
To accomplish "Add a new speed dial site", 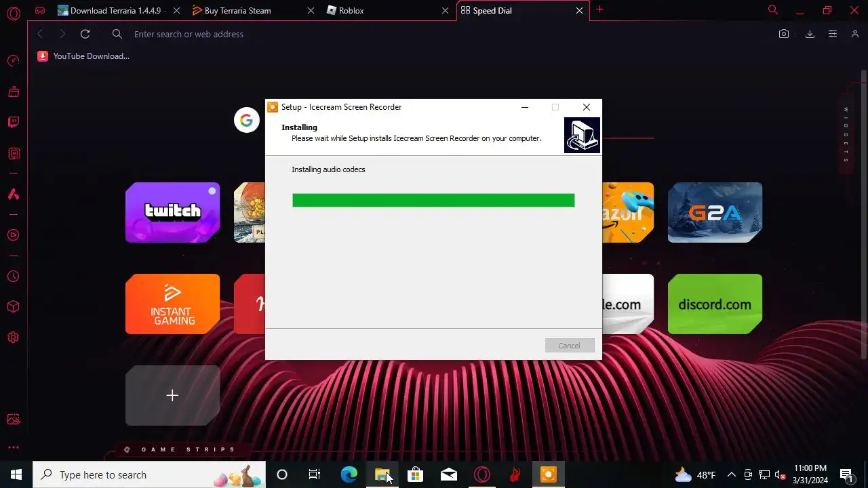I will (x=172, y=395).
